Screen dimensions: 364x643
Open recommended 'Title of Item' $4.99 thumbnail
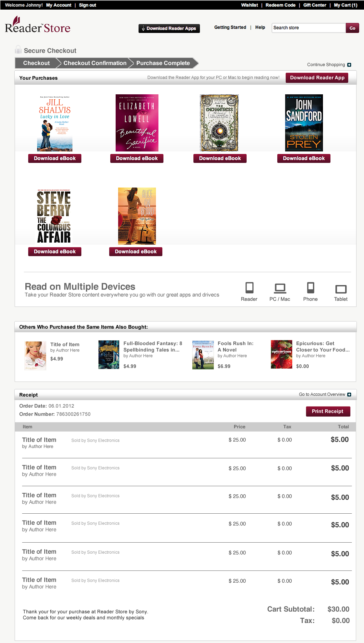(x=35, y=355)
